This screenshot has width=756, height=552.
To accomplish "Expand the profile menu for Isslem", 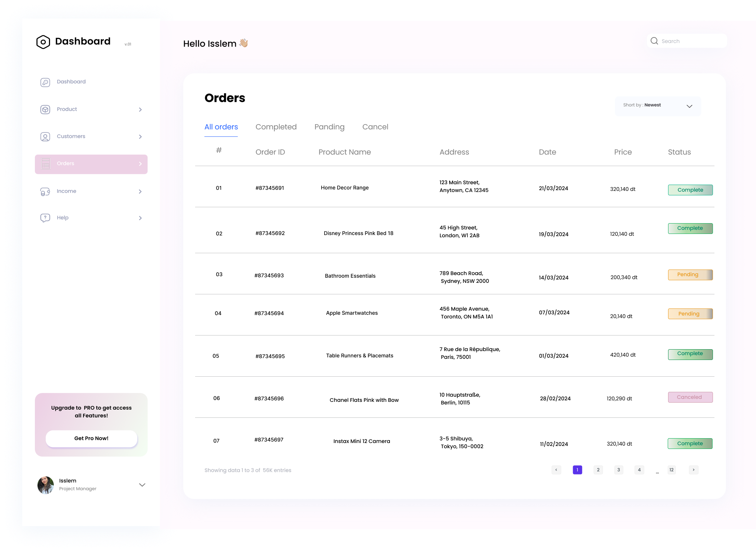I will 142,485.
